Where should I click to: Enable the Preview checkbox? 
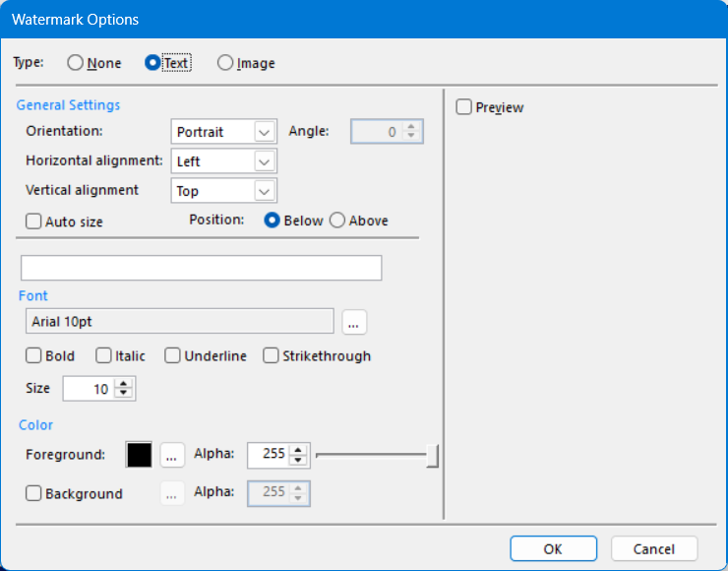(464, 107)
